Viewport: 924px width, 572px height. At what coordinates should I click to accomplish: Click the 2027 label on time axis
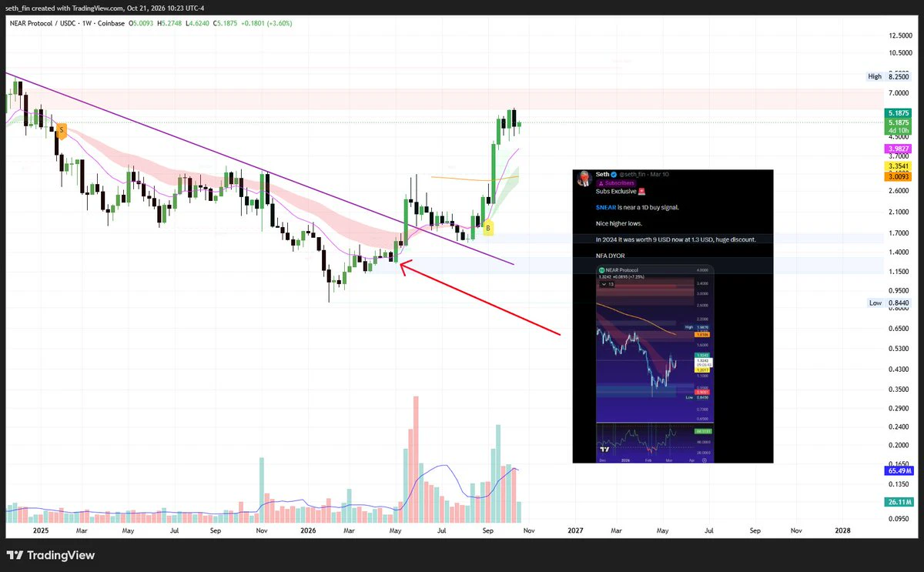coord(575,530)
